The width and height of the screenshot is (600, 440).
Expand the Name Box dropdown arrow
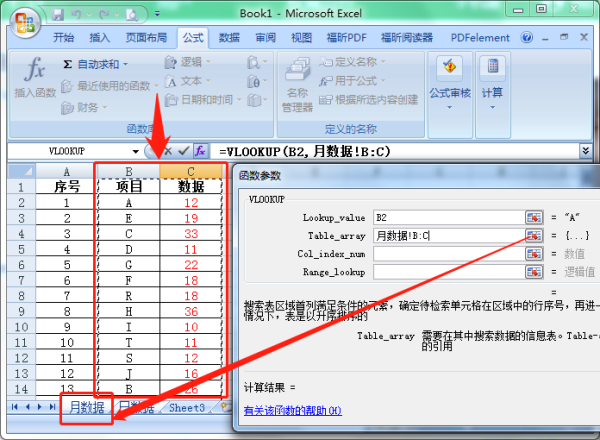pos(135,152)
